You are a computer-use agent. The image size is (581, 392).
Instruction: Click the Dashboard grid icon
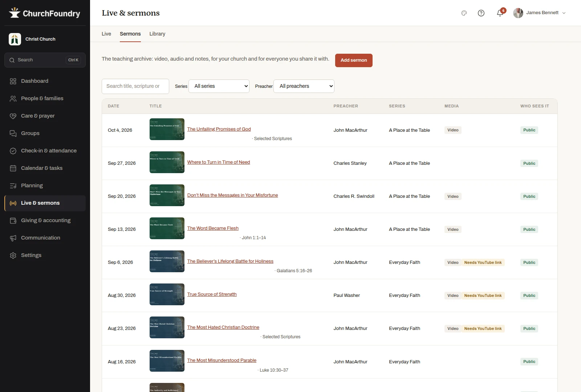pyautogui.click(x=13, y=81)
